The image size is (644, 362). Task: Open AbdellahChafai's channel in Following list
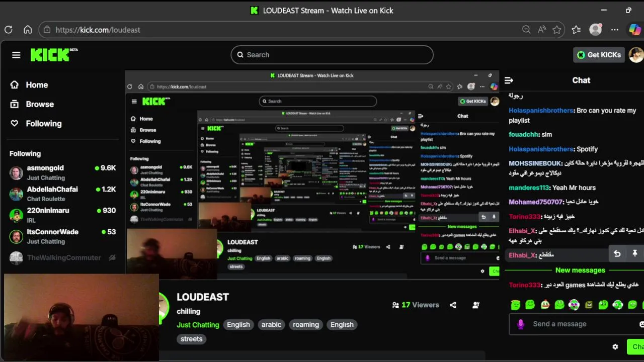[63, 194]
